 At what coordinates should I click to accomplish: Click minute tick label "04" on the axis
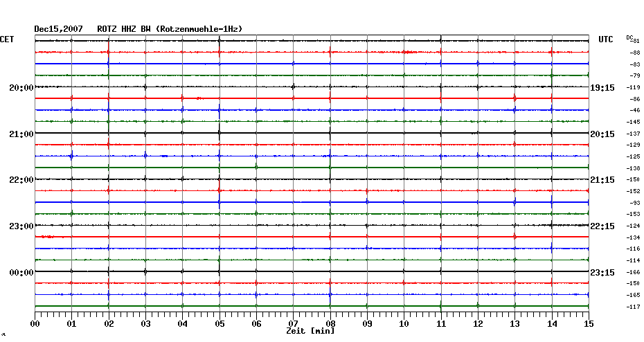[183, 324]
